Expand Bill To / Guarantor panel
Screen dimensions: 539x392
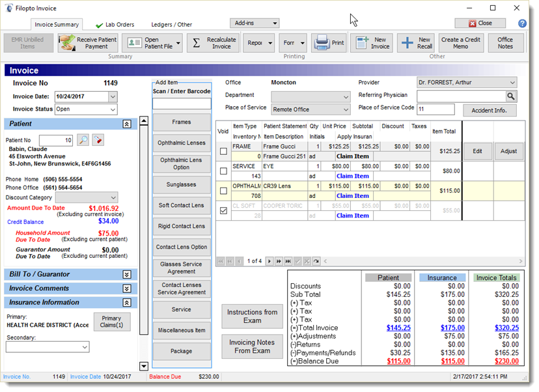(127, 274)
